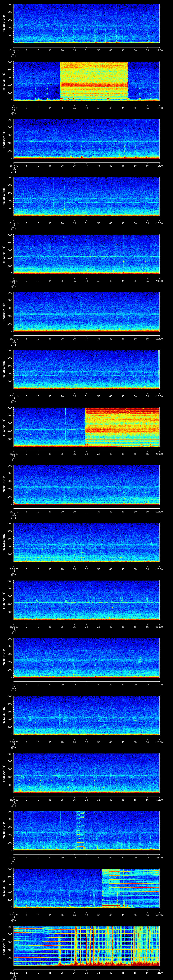Open the spectrogram panel starting at 3:25:00
Image resolution: width=173 pixels, height=980 pixels.
click(x=86, y=542)
